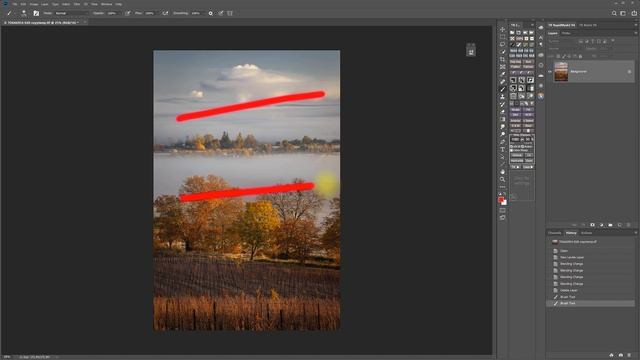640x360 pixels.
Task: Open smoothing options gear icon
Action: 211,13
